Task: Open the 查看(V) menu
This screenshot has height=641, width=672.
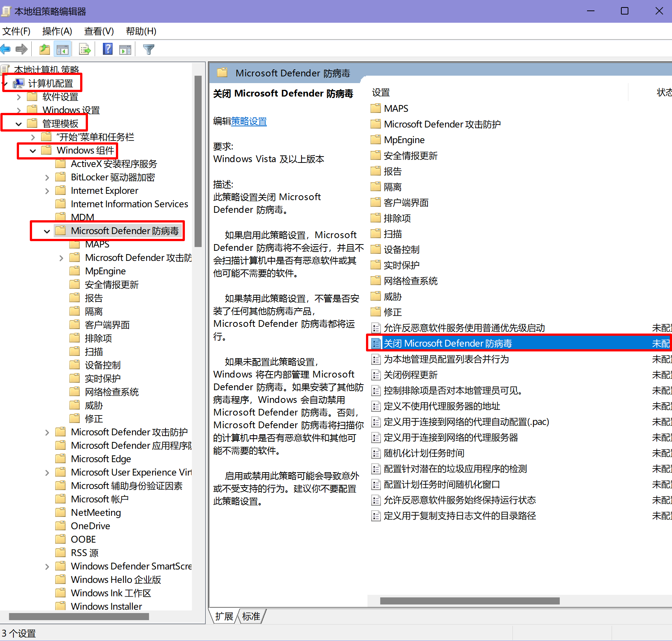Action: [99, 31]
